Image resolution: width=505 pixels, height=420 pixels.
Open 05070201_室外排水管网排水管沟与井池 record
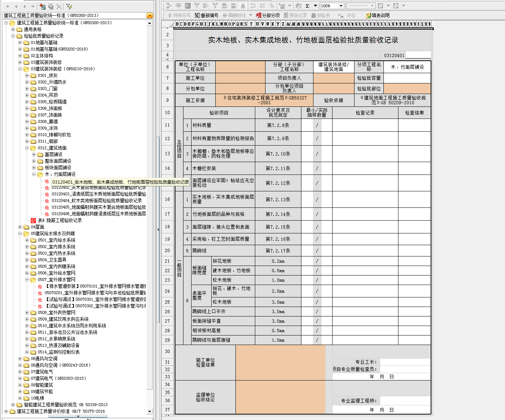pyautogui.click(x=95, y=293)
